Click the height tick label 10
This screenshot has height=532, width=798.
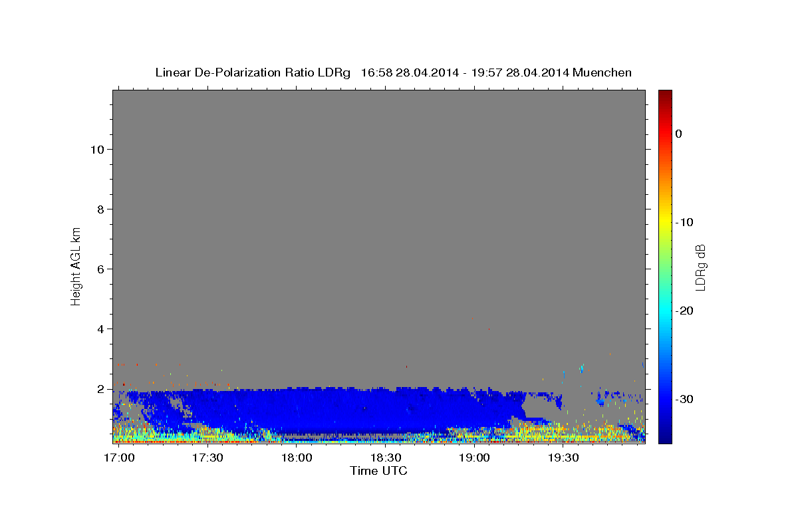(x=97, y=150)
